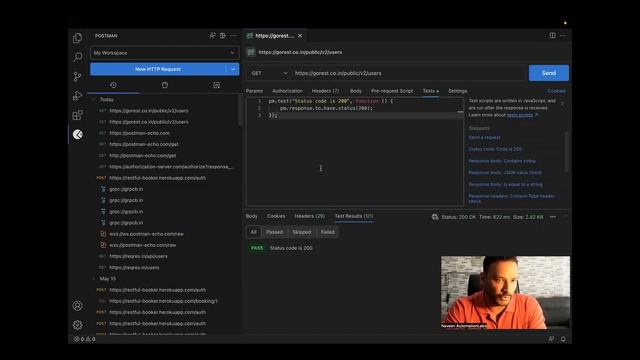Switch to the Params tab
This screenshot has width=640, height=360.
click(254, 91)
